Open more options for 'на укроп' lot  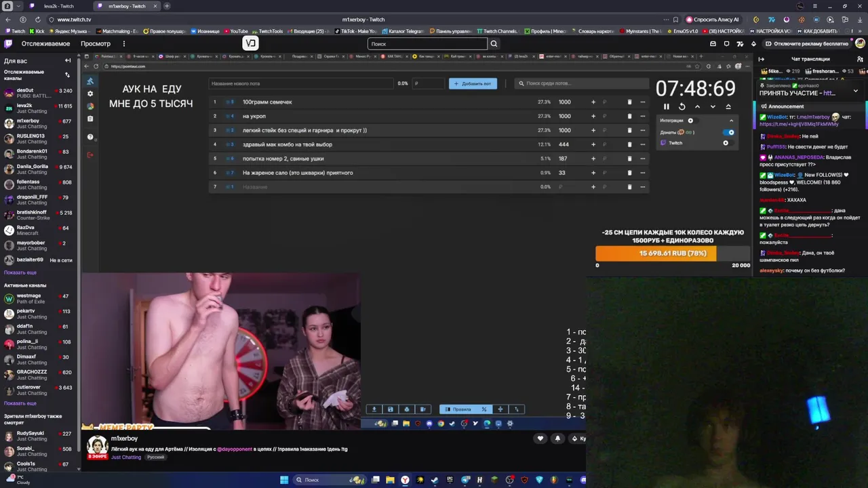tap(642, 116)
